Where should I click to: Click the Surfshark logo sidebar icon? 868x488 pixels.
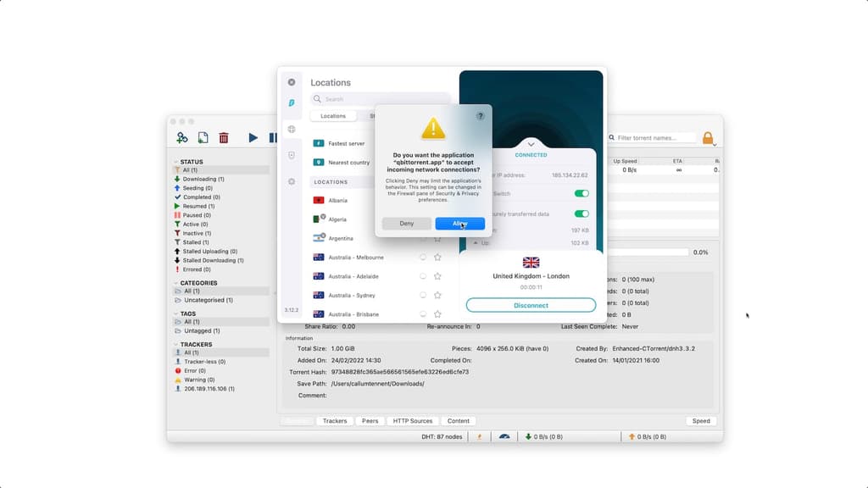click(x=292, y=103)
